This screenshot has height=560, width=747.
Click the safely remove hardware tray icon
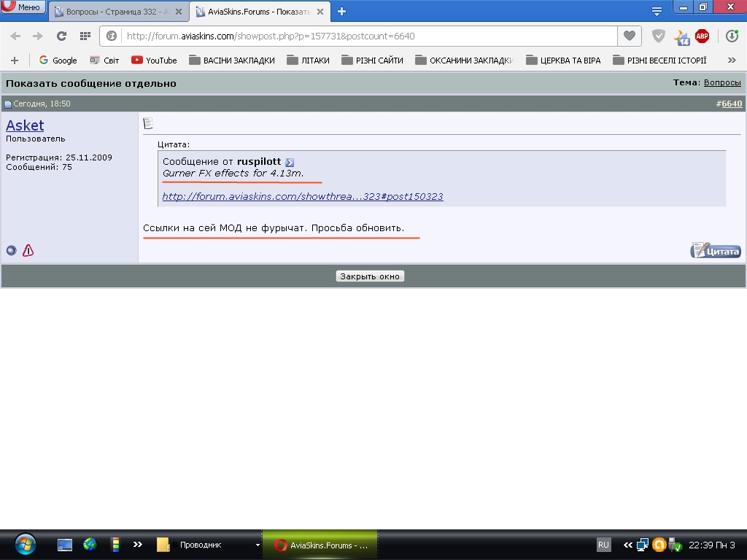(675, 544)
